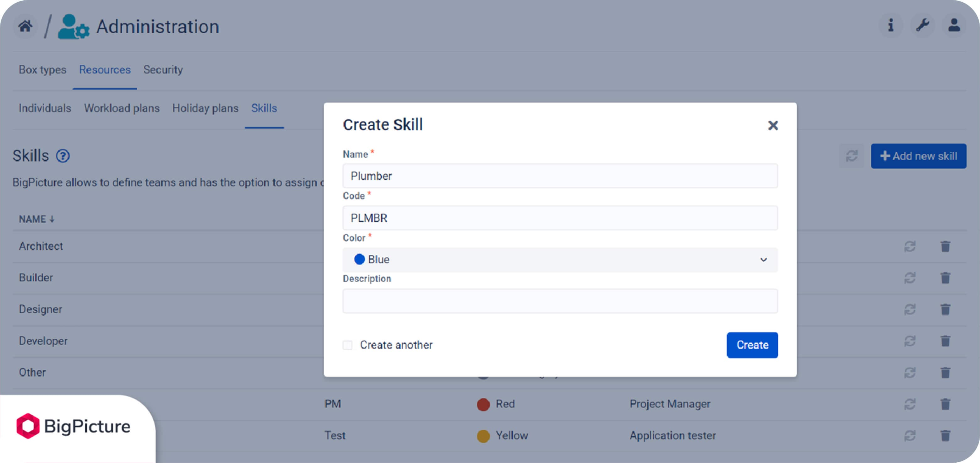
Task: Open the user profile icon
Action: tap(954, 25)
